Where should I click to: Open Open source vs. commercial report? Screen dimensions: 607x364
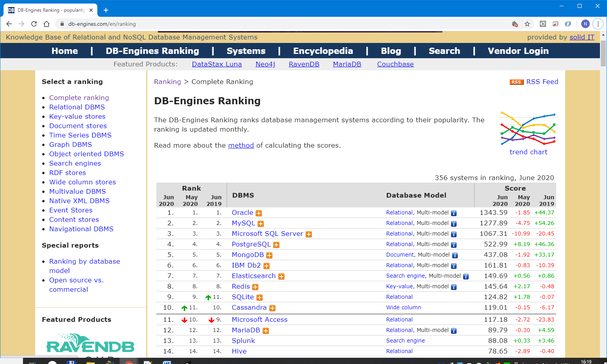tap(77, 285)
